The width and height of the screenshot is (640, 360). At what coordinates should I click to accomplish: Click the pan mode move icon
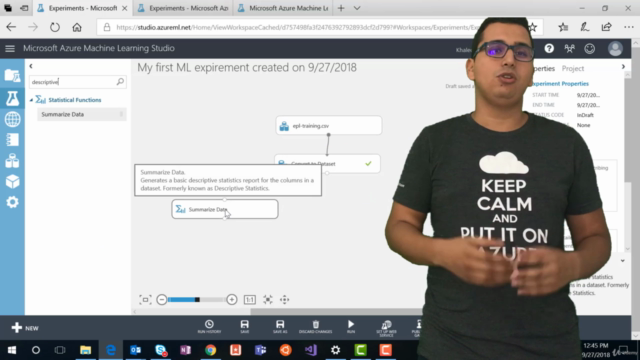(284, 300)
